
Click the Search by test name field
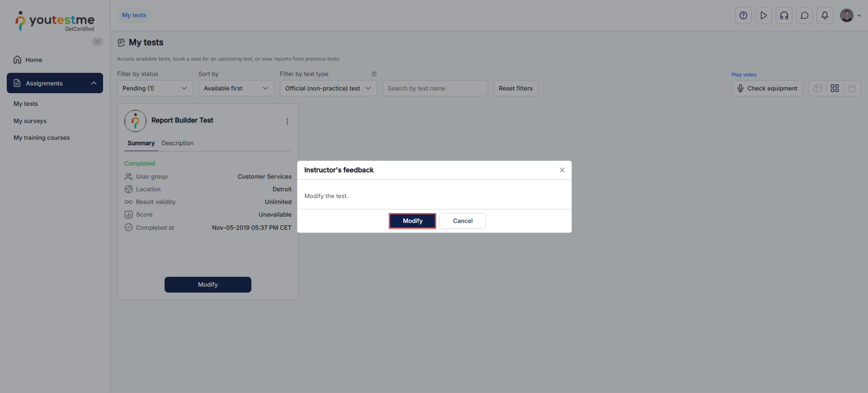[x=435, y=88]
